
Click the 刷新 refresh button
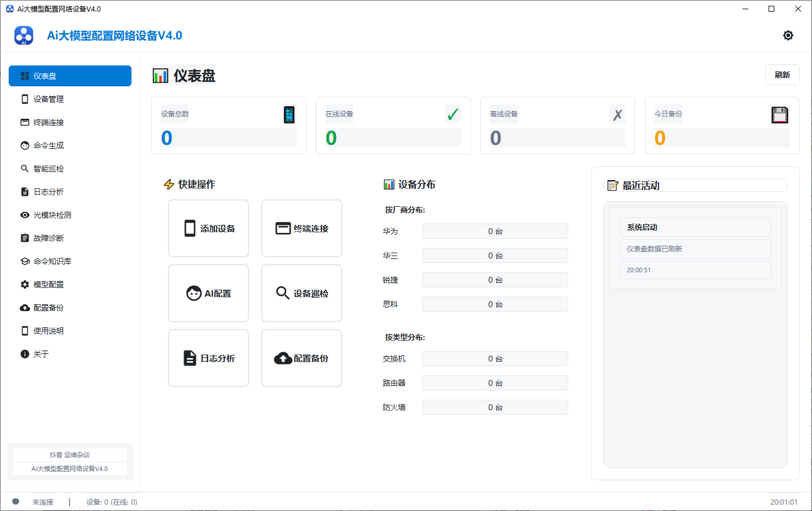(782, 75)
